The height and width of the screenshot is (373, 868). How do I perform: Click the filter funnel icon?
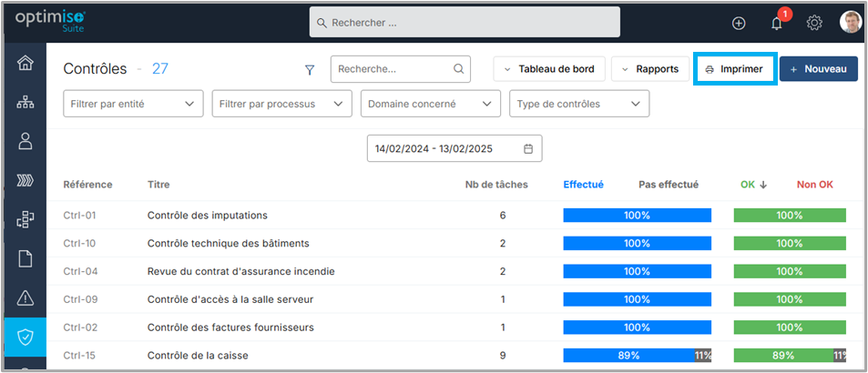tap(309, 69)
